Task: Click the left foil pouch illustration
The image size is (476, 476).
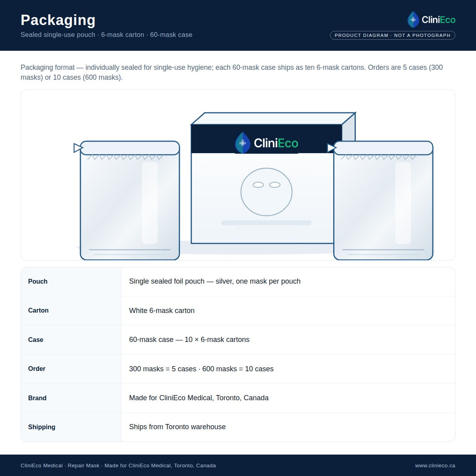Action: 130,200
